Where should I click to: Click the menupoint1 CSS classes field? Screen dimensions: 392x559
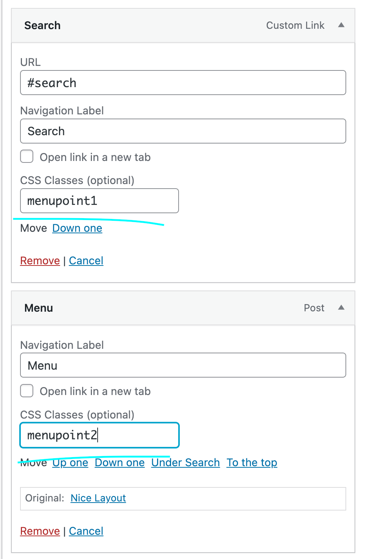pos(99,201)
